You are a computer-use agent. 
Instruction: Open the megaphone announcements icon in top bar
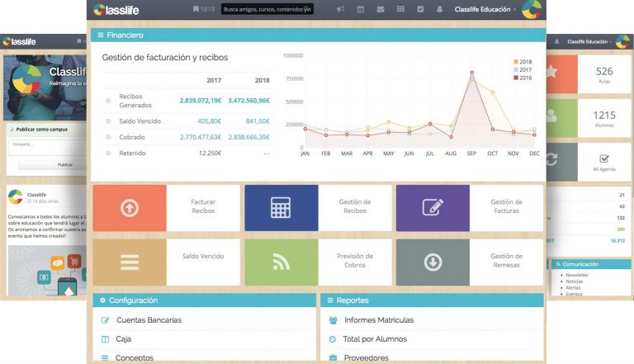pyautogui.click(x=340, y=9)
